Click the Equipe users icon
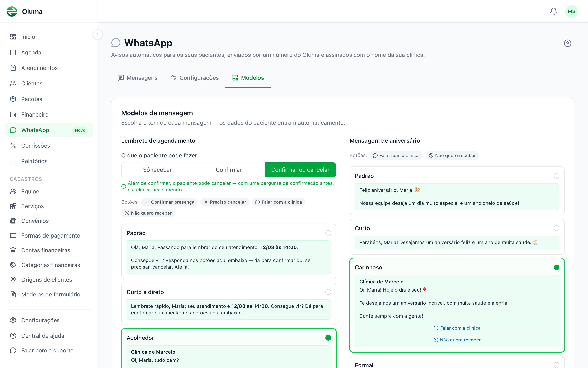 [13, 191]
